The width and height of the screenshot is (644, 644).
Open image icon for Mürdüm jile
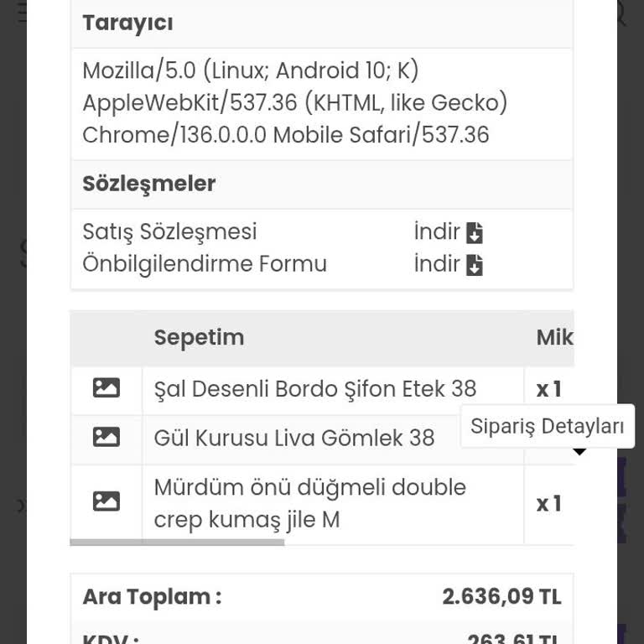pyautogui.click(x=106, y=501)
